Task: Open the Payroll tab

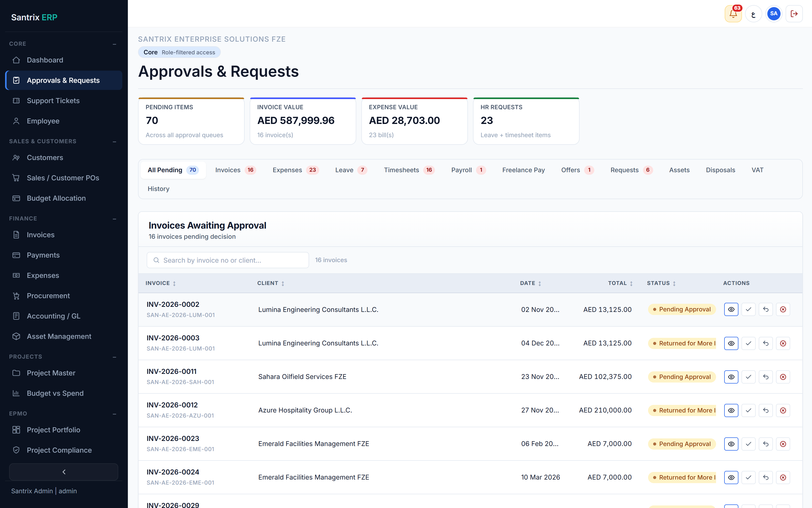Action: tap(468, 170)
